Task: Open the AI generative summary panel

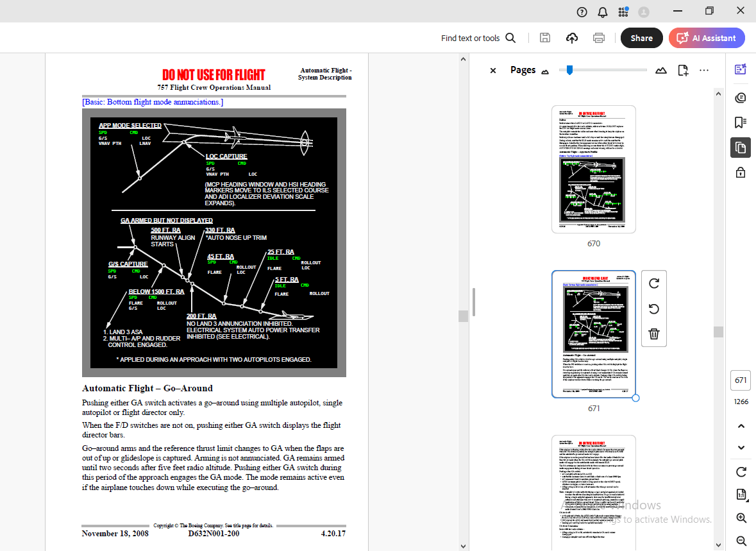Action: coord(741,69)
